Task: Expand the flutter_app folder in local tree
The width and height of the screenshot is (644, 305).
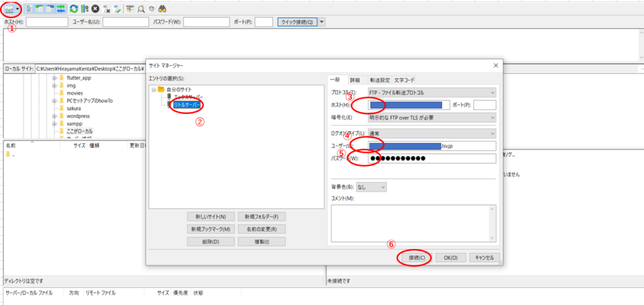Action: pos(54,77)
